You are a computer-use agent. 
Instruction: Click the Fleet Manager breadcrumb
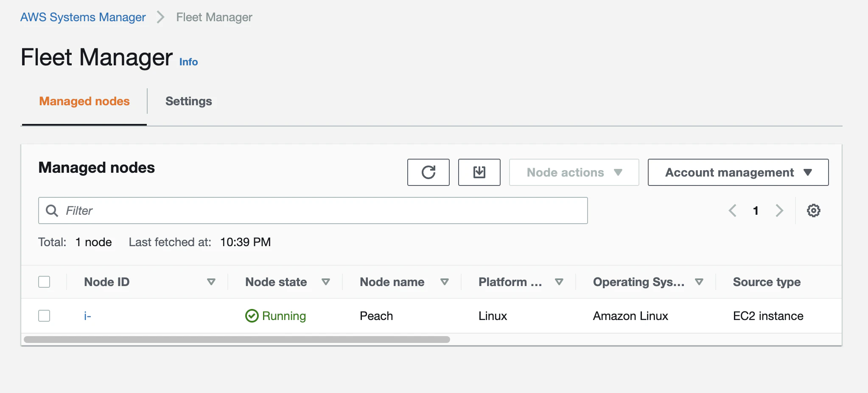pyautogui.click(x=214, y=17)
